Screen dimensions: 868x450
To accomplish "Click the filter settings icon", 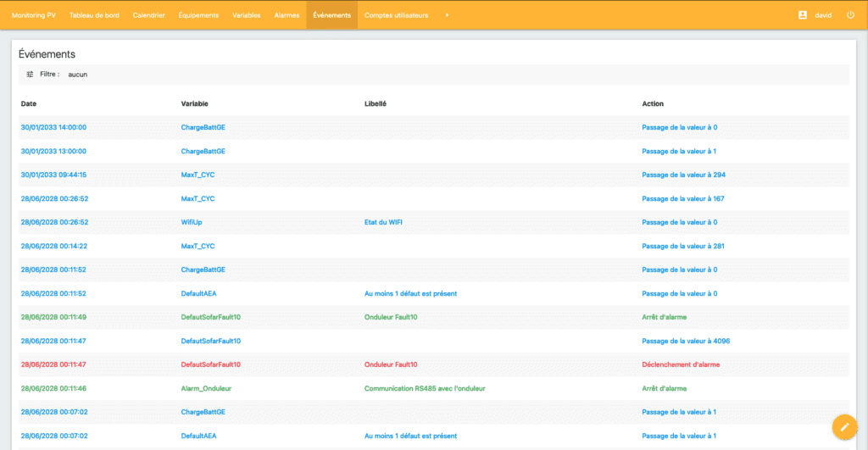I will point(30,75).
